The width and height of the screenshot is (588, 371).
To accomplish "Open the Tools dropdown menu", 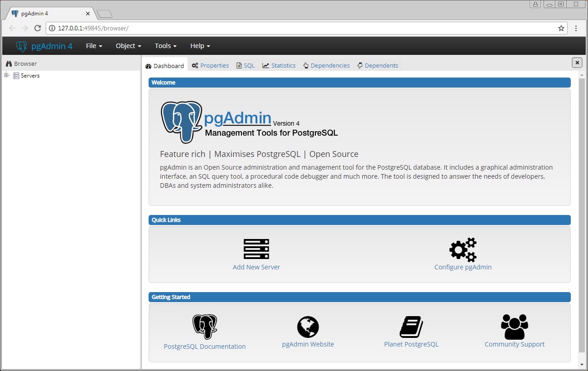I will click(165, 46).
